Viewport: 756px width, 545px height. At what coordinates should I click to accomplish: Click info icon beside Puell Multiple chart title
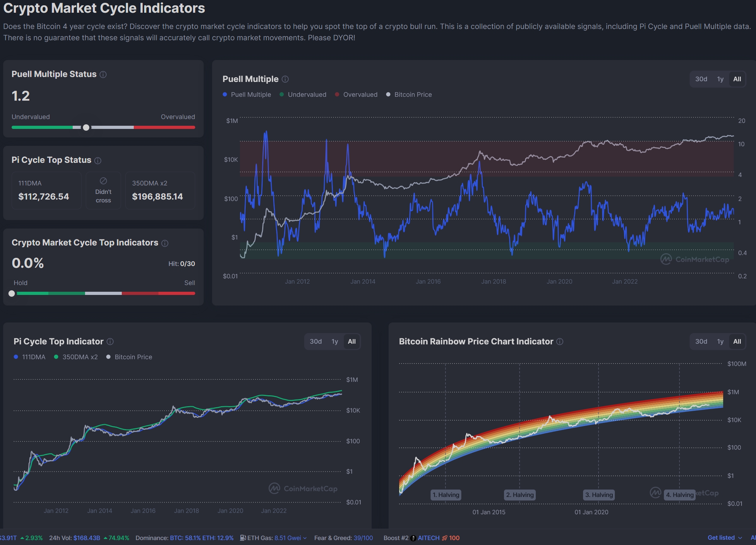tap(285, 79)
